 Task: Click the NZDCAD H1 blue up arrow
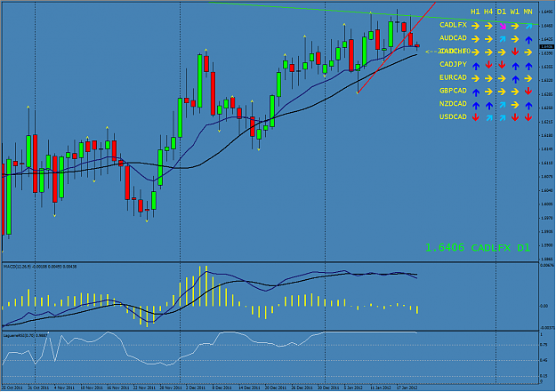click(476, 105)
